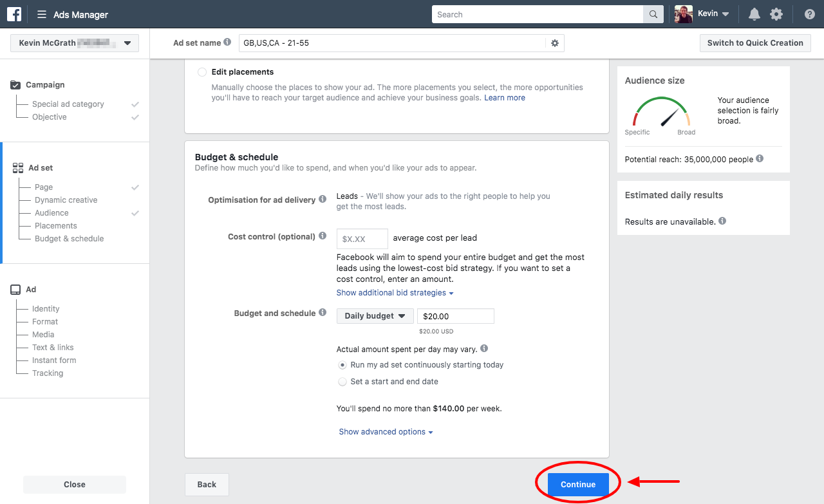Click the Facebook logo icon
Viewport: 824px width, 504px height.
point(14,14)
